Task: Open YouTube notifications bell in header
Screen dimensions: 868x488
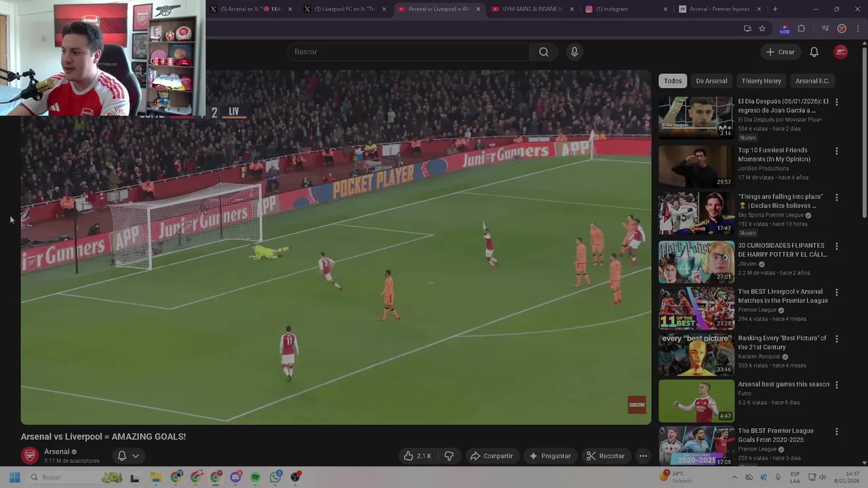Action: (814, 52)
